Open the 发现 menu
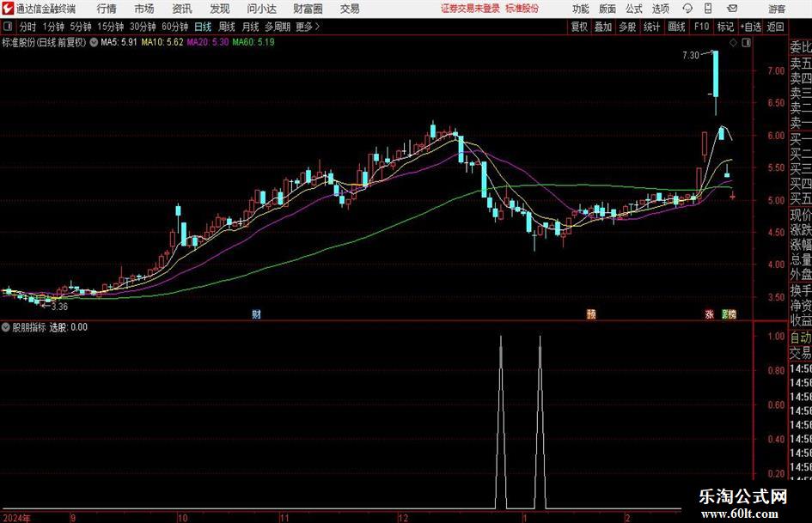 click(220, 9)
